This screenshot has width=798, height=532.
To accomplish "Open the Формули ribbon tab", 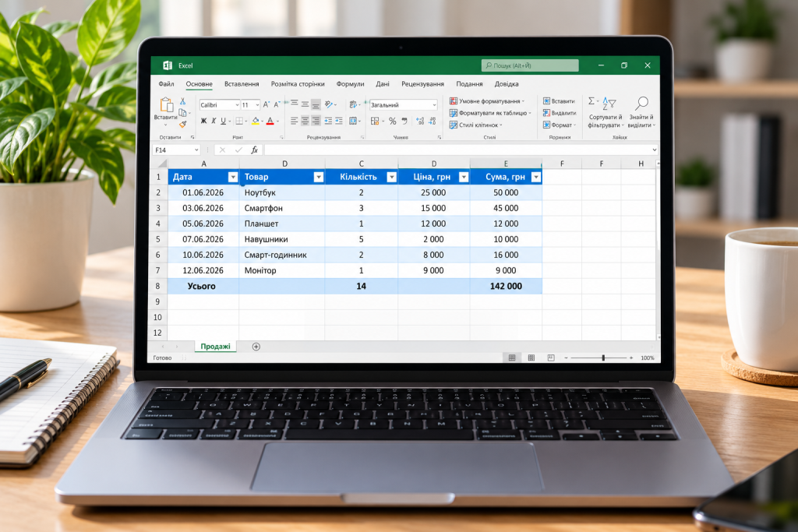I will coord(350,84).
